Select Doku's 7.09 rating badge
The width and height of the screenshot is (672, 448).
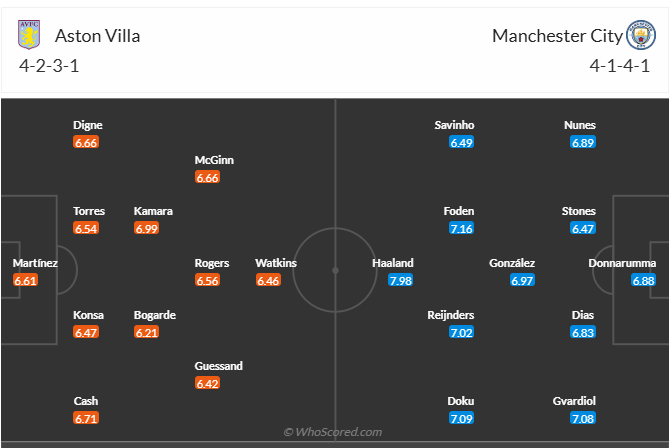tap(461, 418)
